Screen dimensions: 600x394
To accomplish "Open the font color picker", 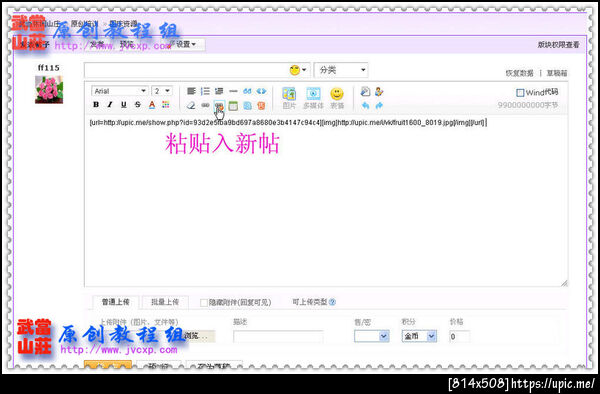I will pyautogui.click(x=152, y=105).
